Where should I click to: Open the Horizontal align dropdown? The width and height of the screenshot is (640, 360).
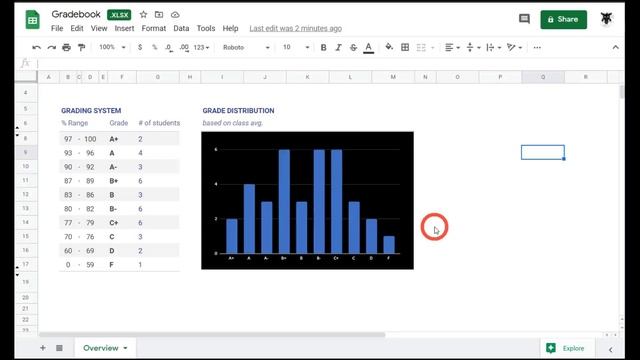[x=452, y=48]
